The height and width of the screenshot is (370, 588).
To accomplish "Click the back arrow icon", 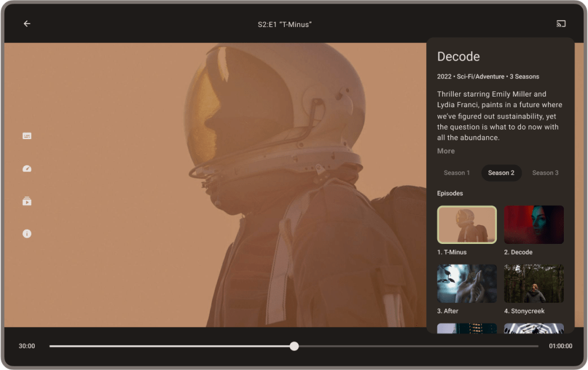I will tap(27, 24).
